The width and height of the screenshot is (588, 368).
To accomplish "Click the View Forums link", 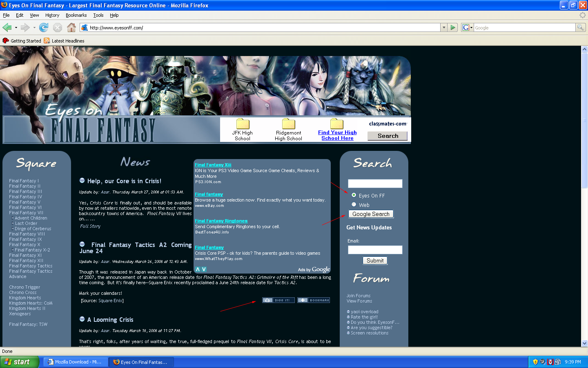I will [359, 301].
